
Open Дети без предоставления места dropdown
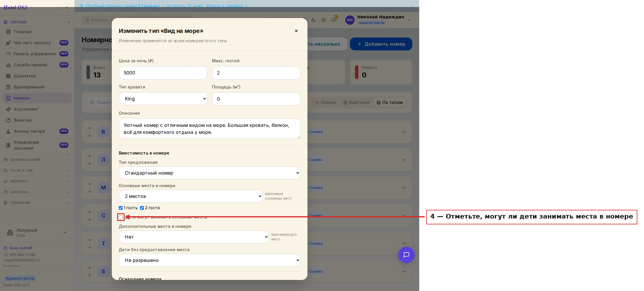point(210,260)
